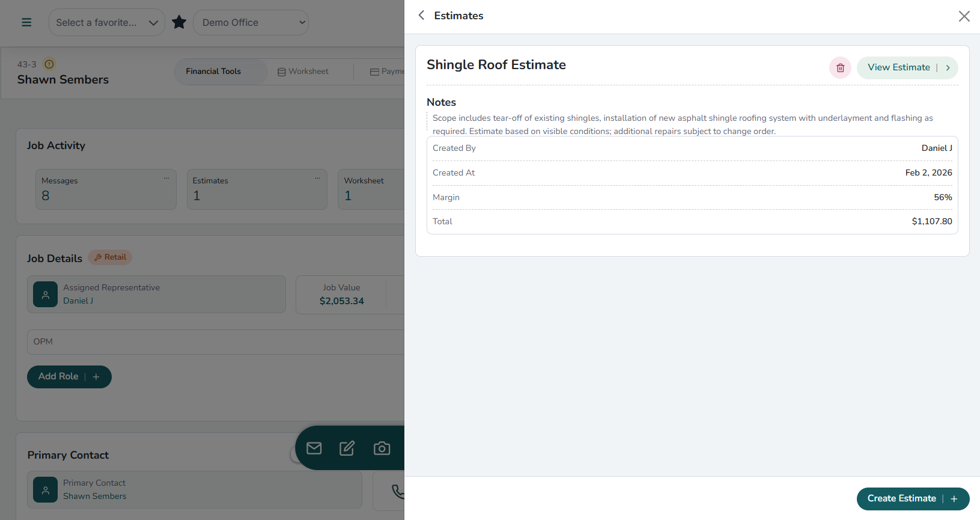Click the warning icon beside 43-3
Image resolution: width=980 pixels, height=520 pixels.
[x=49, y=64]
